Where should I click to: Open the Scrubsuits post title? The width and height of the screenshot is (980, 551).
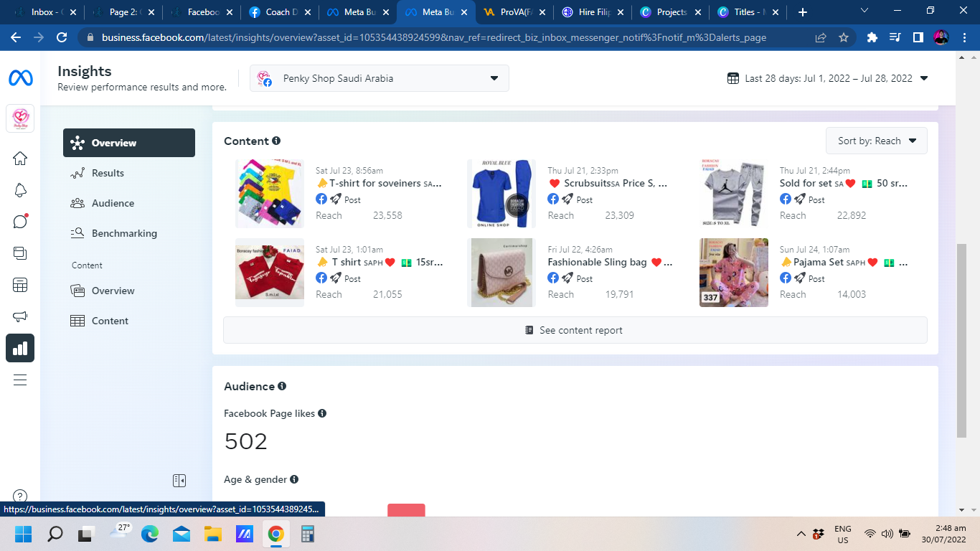(608, 183)
